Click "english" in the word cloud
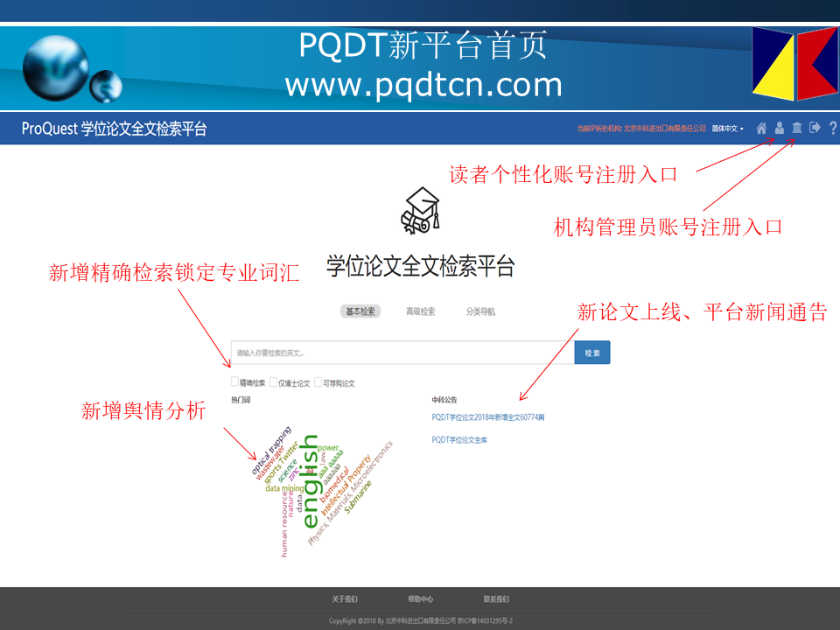The height and width of the screenshot is (630, 840). pyautogui.click(x=311, y=481)
